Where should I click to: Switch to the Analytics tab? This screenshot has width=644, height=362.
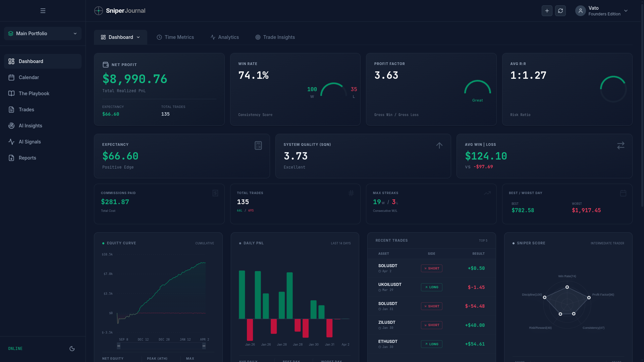point(225,37)
